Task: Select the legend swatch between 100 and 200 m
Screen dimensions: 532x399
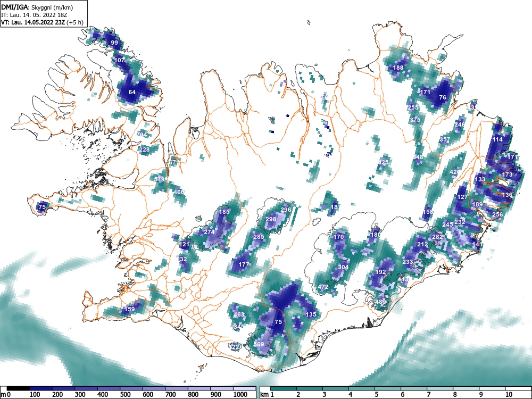Action: pyautogui.click(x=41, y=388)
